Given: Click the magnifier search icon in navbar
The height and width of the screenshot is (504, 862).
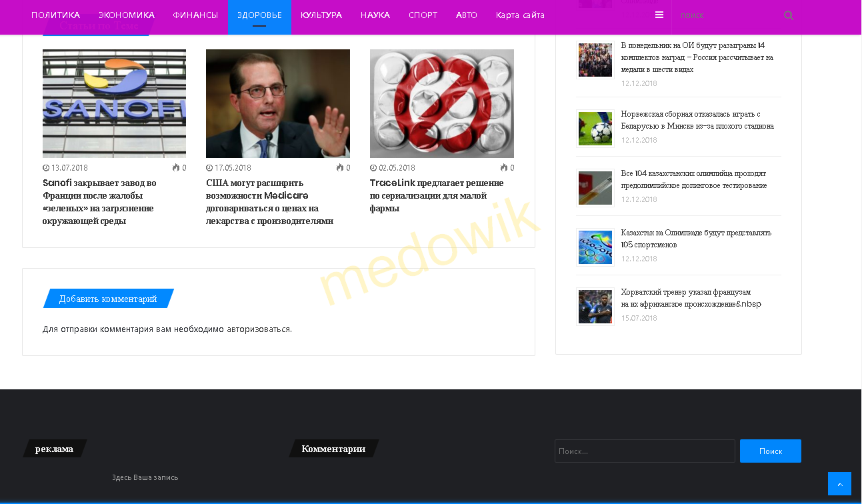Looking at the screenshot, I should coord(789,15).
